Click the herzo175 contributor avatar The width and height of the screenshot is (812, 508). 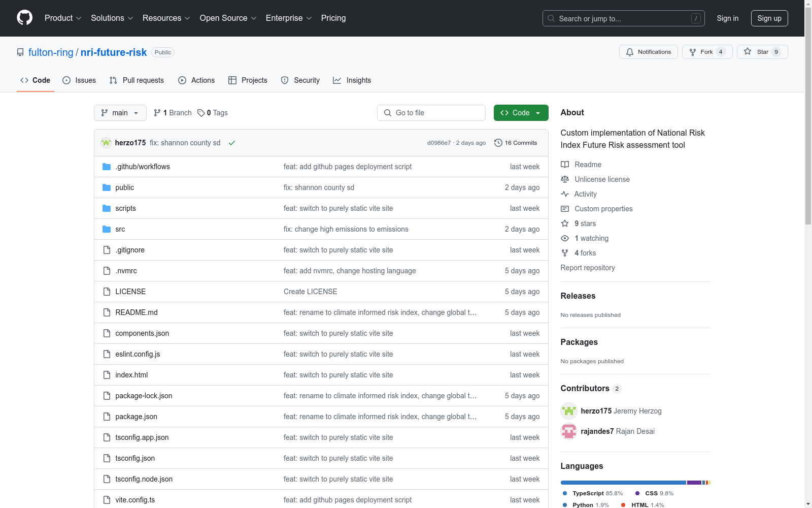pyautogui.click(x=569, y=411)
